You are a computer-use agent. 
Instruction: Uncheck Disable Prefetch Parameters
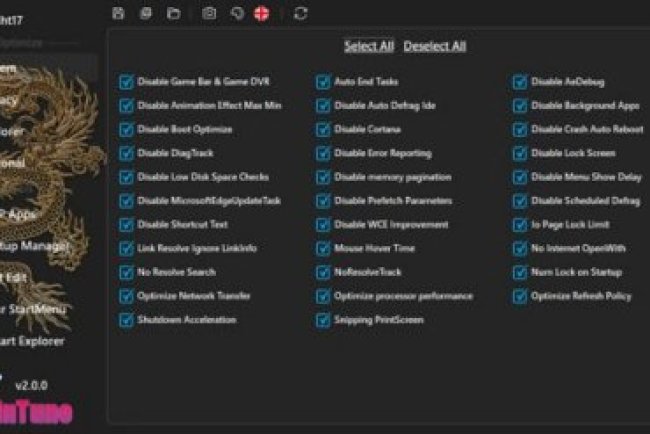(323, 201)
